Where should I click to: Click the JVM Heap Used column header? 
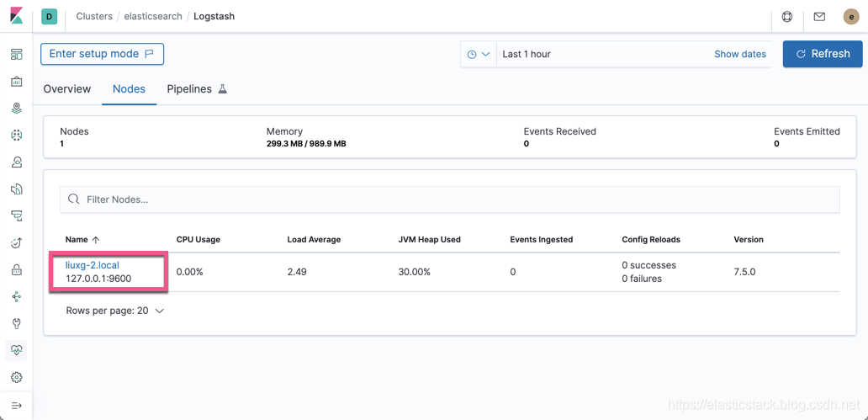(x=430, y=239)
